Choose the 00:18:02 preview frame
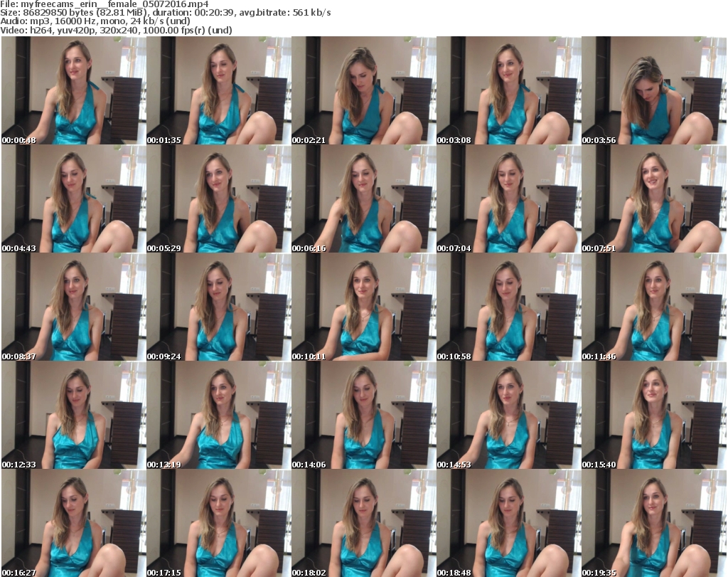This screenshot has width=728, height=577. click(363, 523)
